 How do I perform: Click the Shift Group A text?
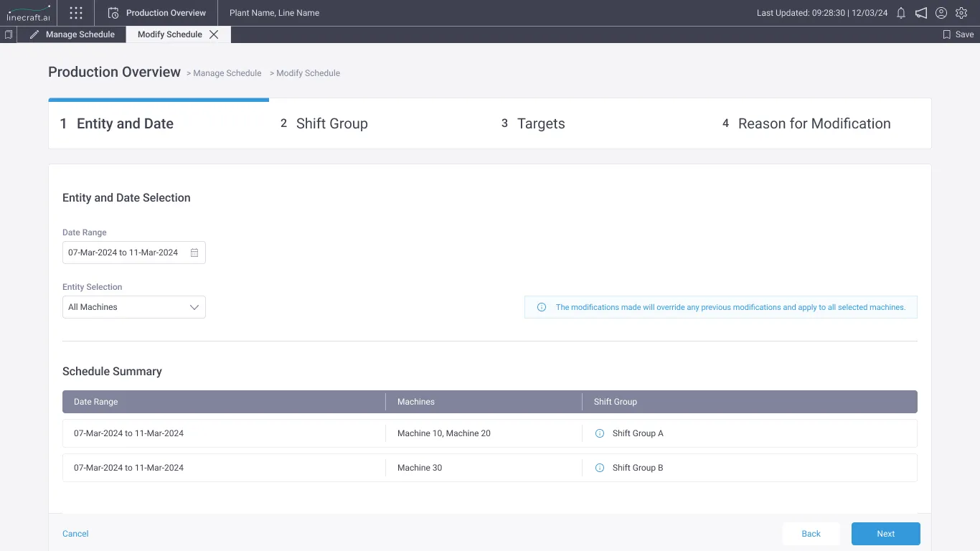coord(638,433)
